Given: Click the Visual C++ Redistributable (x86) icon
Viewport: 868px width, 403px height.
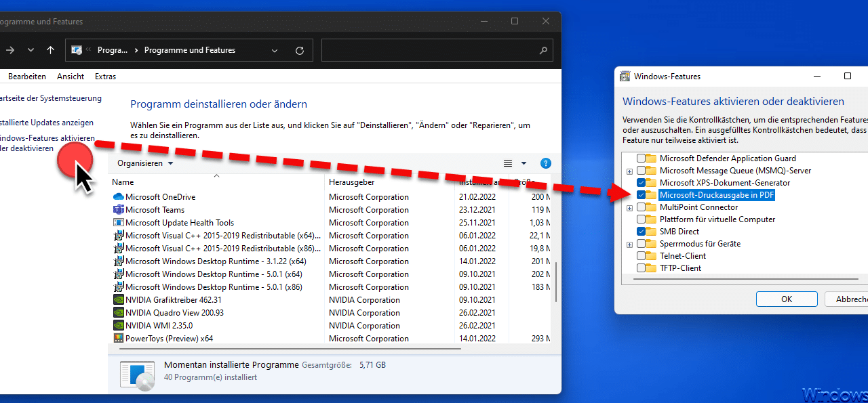Looking at the screenshot, I should click(119, 249).
